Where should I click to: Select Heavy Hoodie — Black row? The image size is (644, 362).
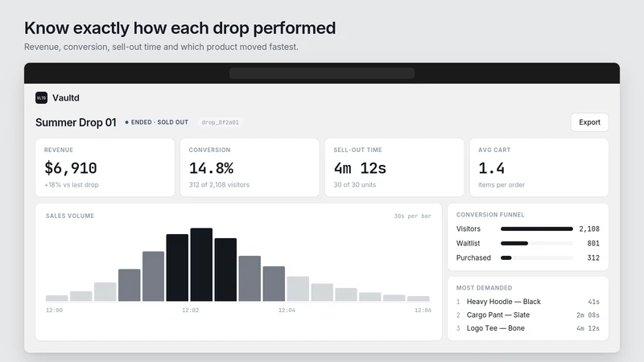pyautogui.click(x=528, y=302)
